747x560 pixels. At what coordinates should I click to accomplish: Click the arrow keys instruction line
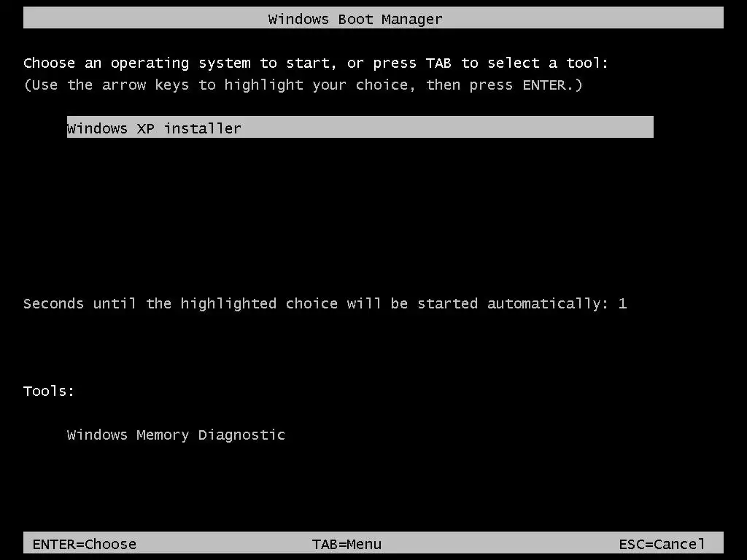(x=303, y=85)
